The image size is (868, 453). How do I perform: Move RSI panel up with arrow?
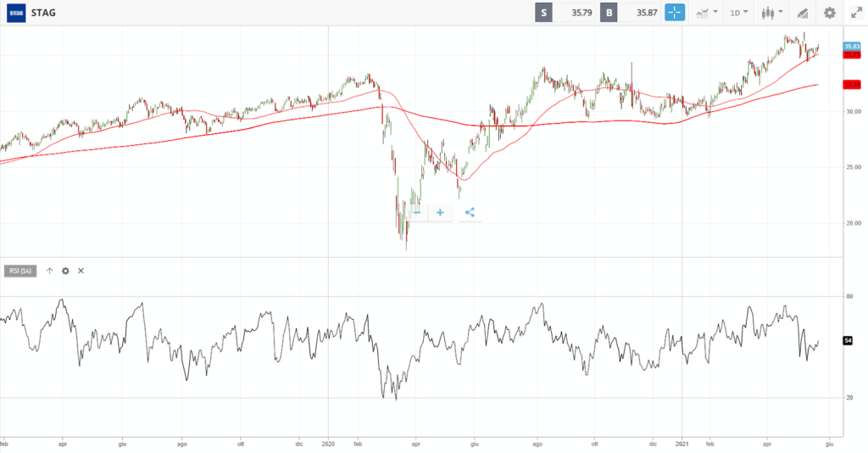tap(50, 271)
